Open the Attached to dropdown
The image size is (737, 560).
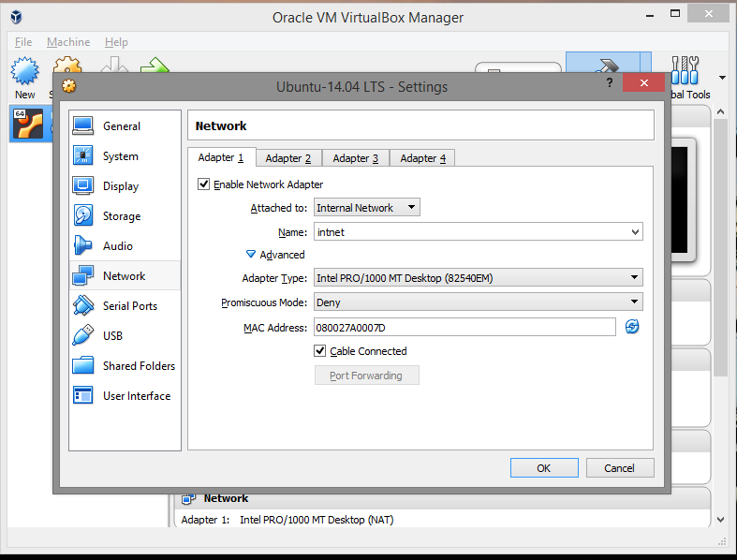(366, 207)
